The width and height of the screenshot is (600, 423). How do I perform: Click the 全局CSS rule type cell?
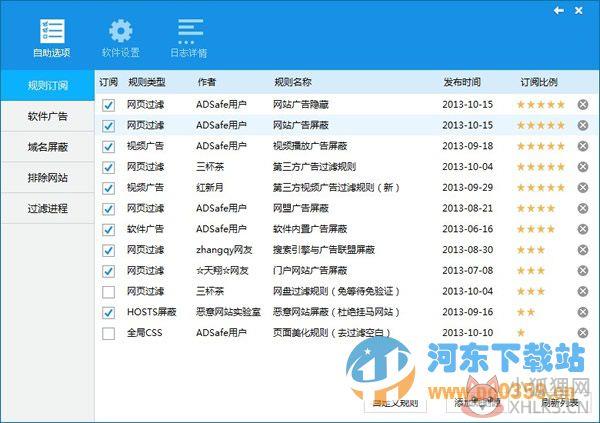pyautogui.click(x=145, y=333)
